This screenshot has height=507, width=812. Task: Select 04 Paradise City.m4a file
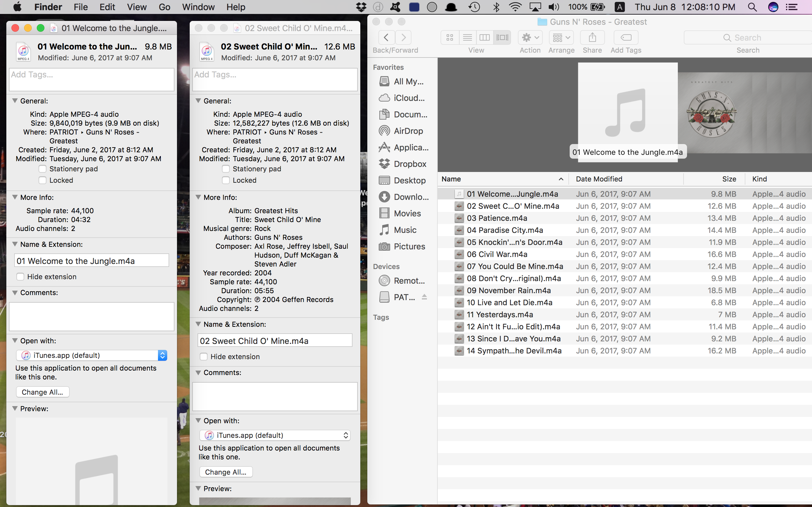tap(625, 230)
